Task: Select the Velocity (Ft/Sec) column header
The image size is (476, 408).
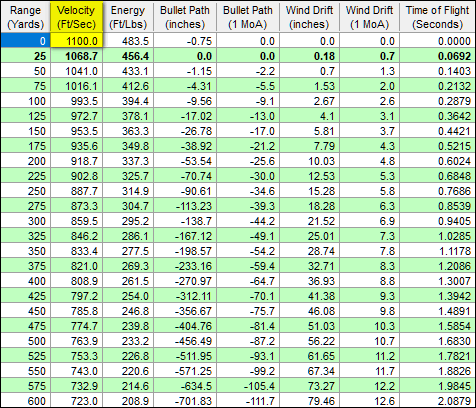Action: (x=76, y=17)
